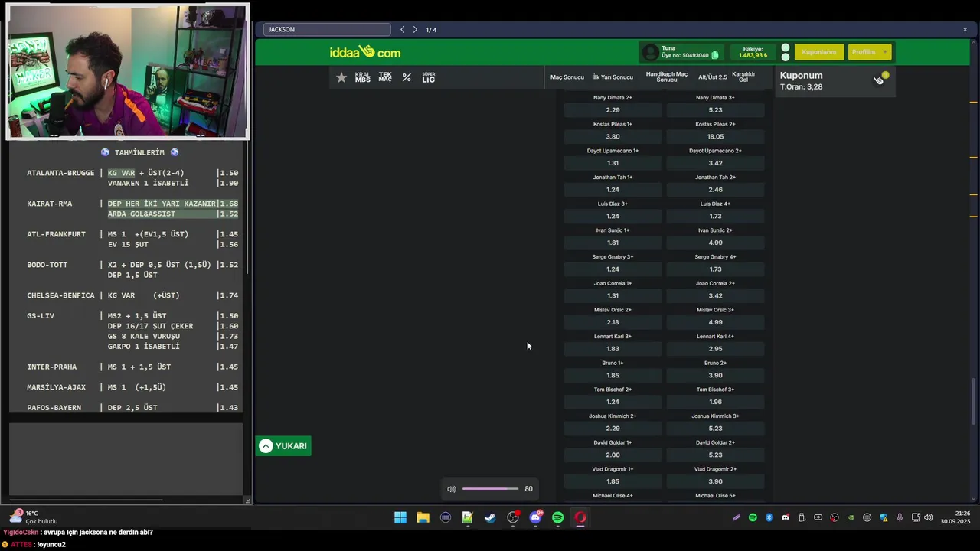Bet Kostas Pileas 1+ at 3.80
The width and height of the screenshot is (980, 551).
tap(612, 137)
